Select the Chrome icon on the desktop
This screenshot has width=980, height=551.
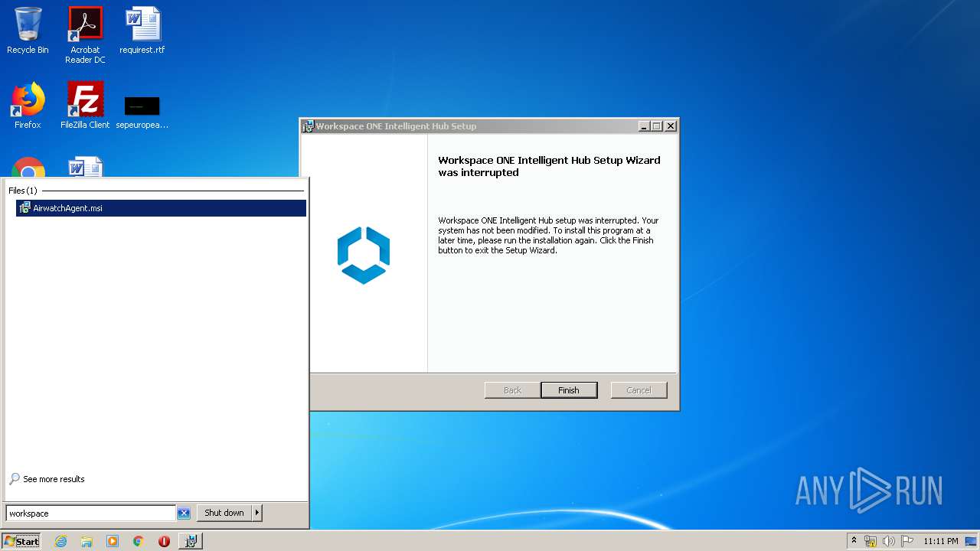click(28, 167)
